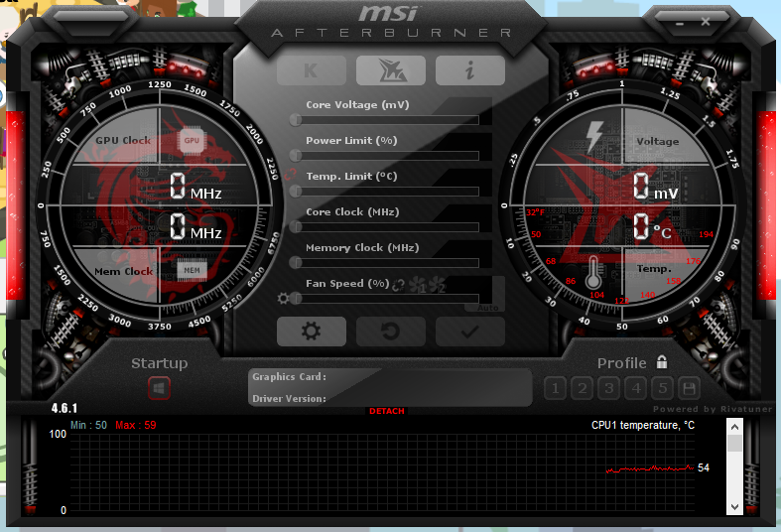Click the GPU chip icon in gauge
This screenshot has height=532, width=781.
pos(192,141)
